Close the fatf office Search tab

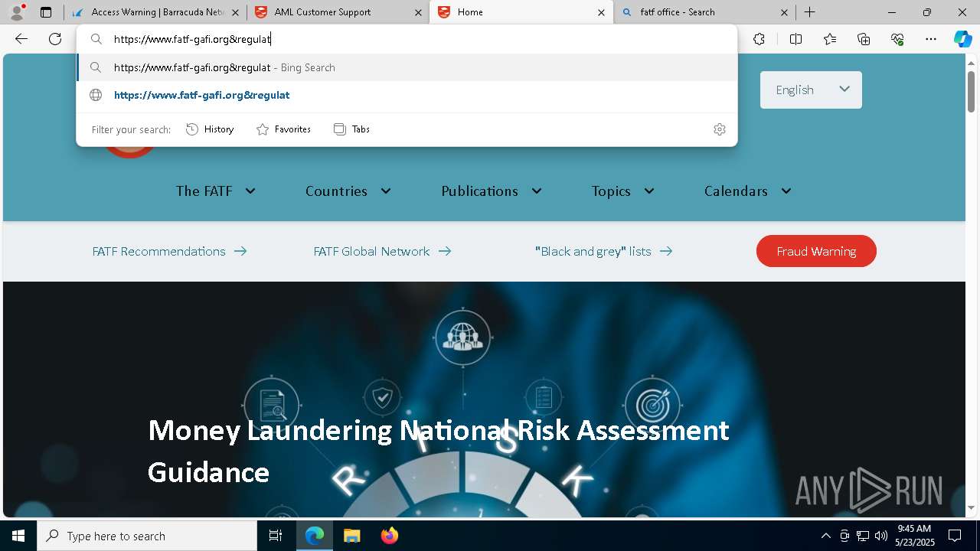[784, 12]
